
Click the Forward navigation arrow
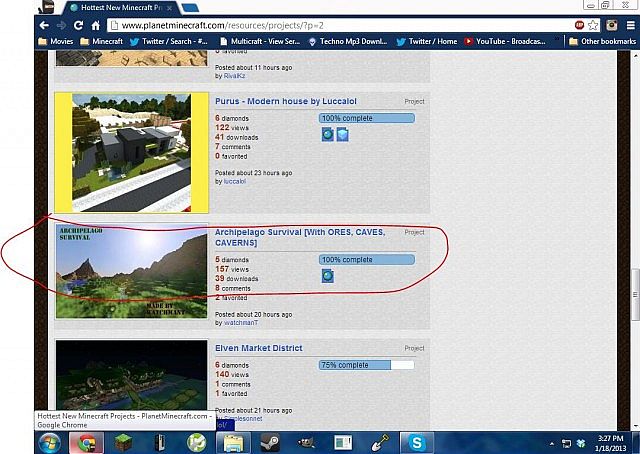pyautogui.click(x=62, y=25)
